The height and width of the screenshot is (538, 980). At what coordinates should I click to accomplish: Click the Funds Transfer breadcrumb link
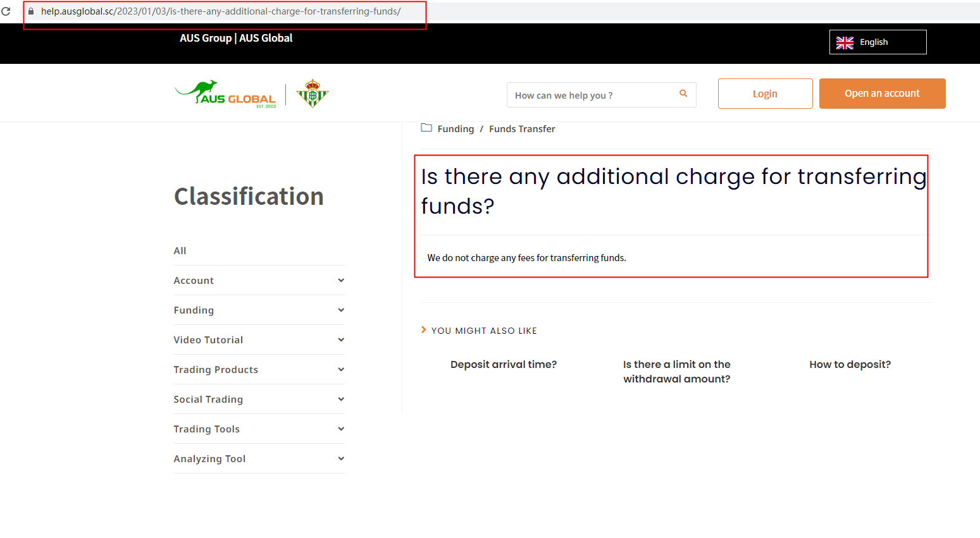522,129
